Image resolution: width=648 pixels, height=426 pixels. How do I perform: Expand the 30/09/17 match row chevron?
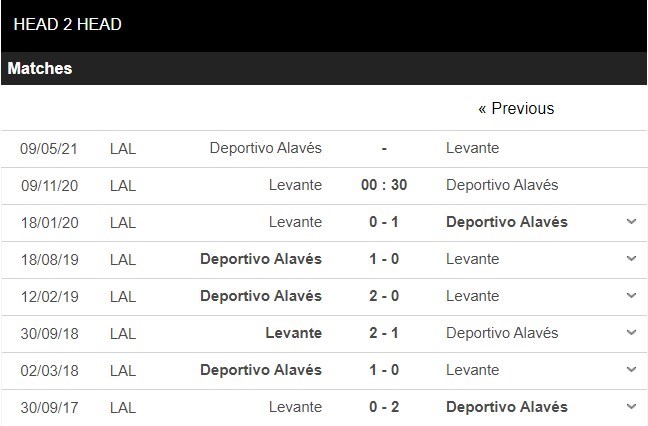631,407
